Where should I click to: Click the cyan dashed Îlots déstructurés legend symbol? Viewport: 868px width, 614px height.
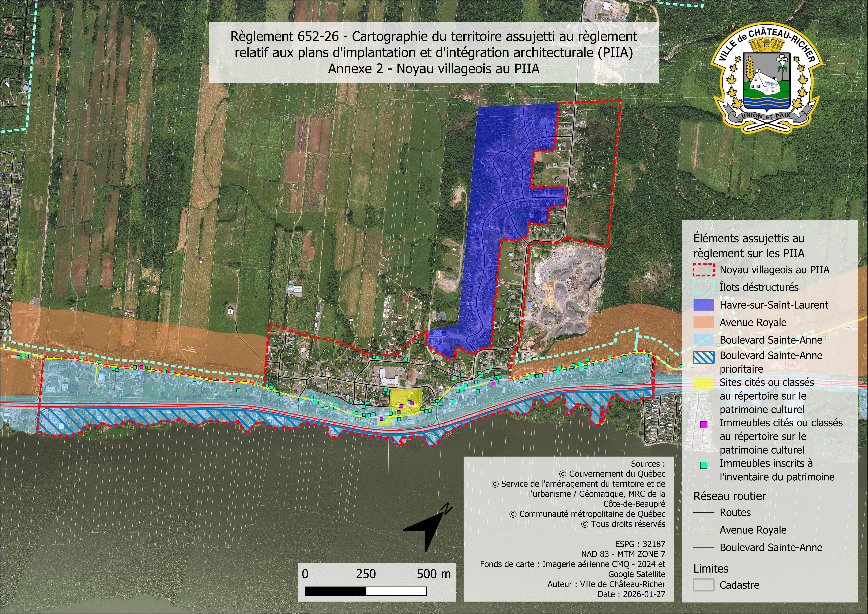[703, 287]
